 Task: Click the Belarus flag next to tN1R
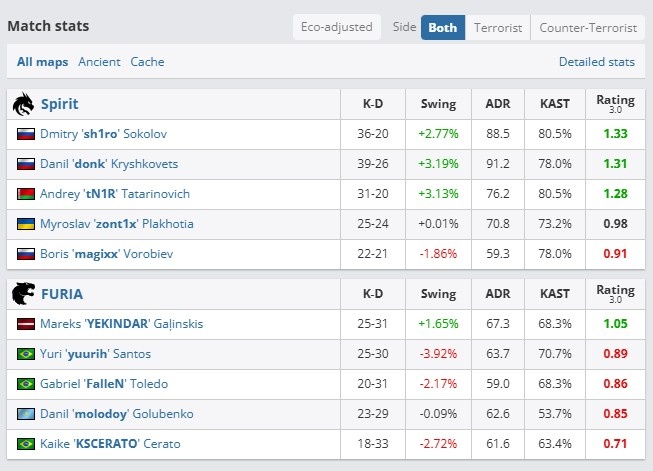coord(26,194)
